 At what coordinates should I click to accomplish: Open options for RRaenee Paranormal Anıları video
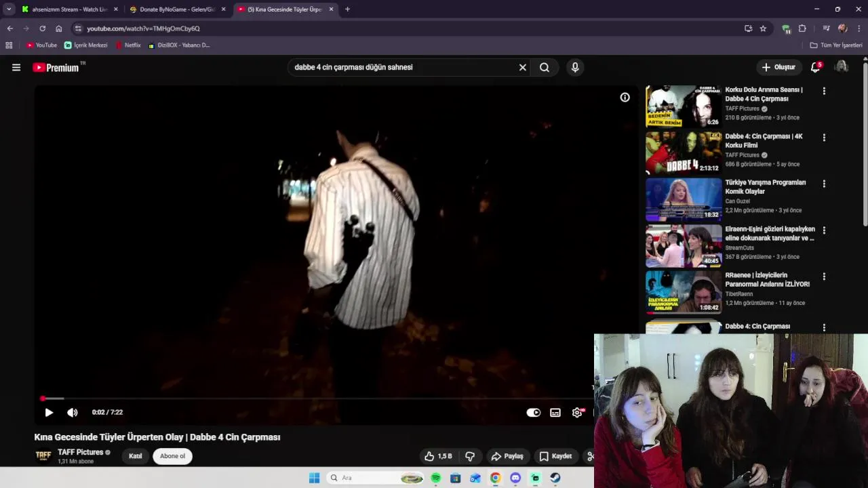click(x=824, y=277)
